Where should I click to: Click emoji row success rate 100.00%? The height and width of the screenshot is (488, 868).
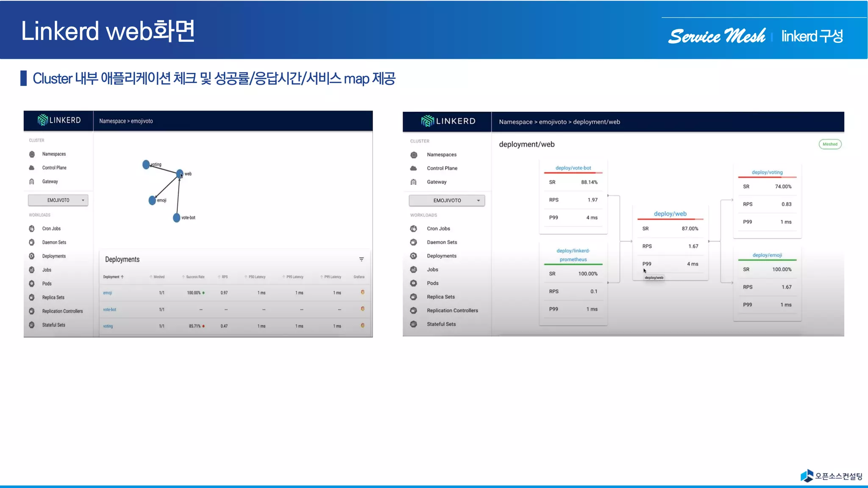tap(194, 293)
